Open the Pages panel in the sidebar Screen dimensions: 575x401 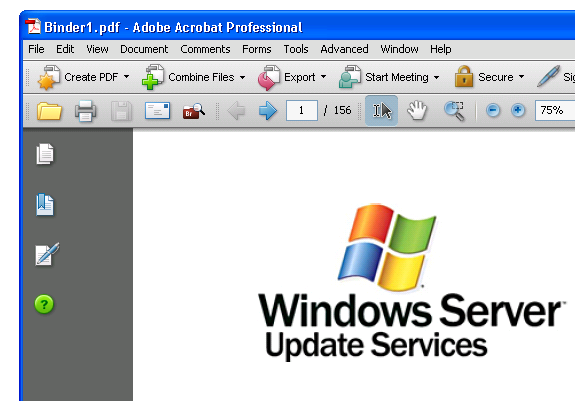point(45,154)
